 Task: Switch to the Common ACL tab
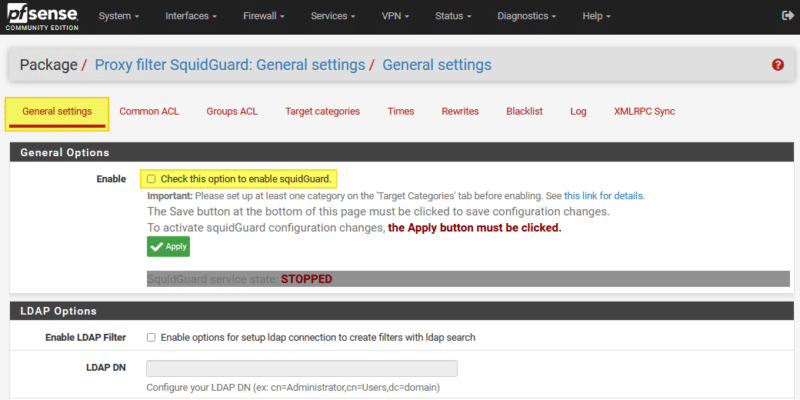tap(149, 112)
